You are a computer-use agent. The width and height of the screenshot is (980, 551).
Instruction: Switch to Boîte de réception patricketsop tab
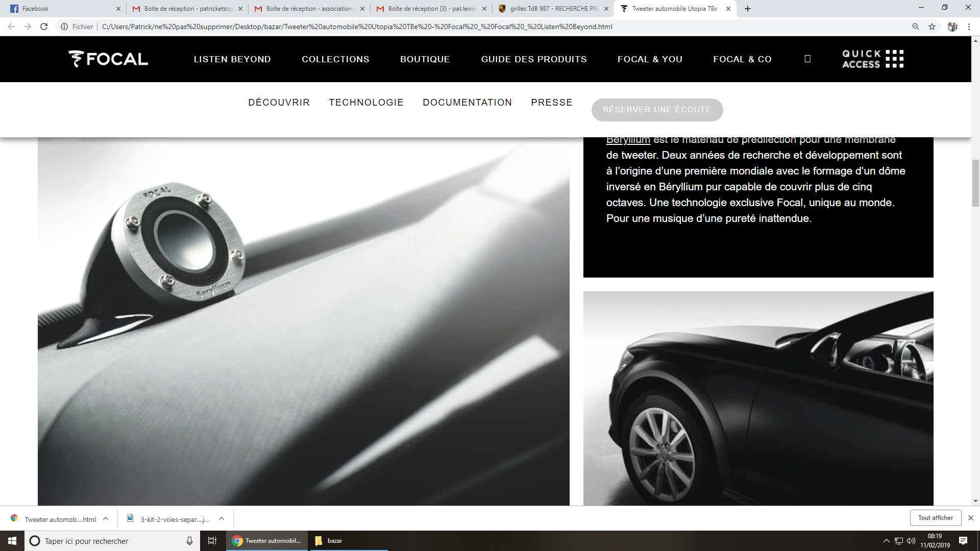click(x=187, y=9)
